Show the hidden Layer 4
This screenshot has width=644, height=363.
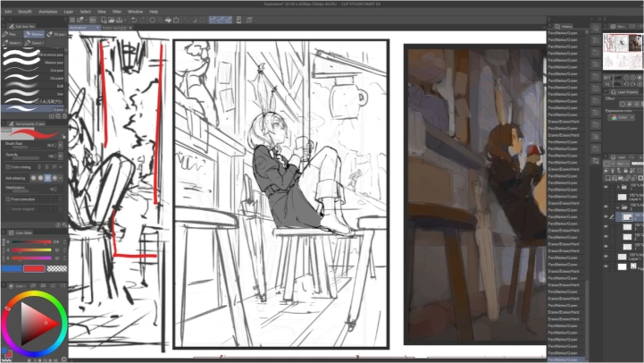click(x=606, y=197)
